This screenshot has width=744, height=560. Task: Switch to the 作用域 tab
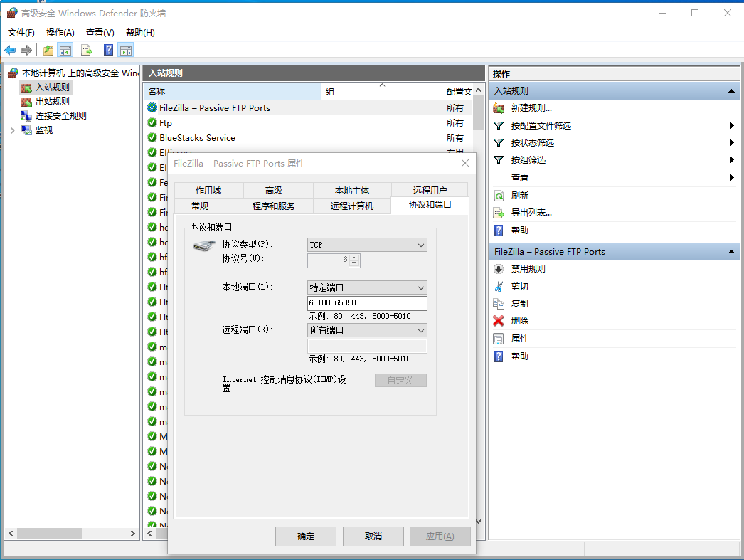[x=209, y=190]
